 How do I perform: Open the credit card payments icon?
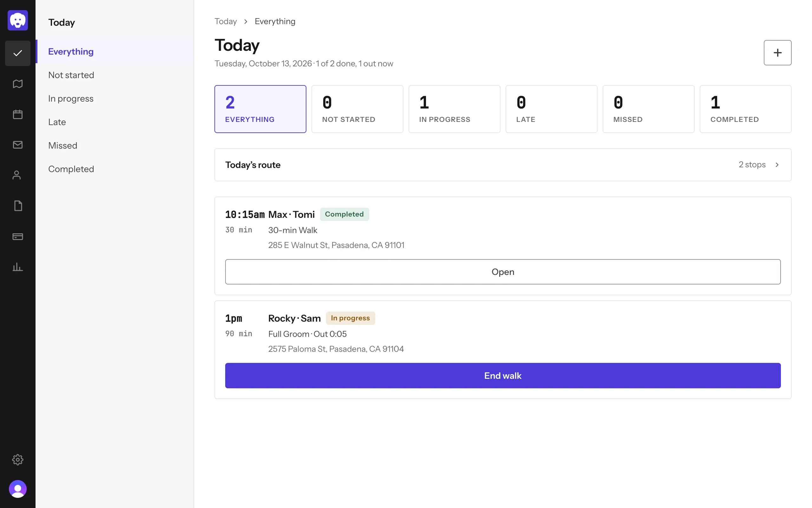click(18, 237)
